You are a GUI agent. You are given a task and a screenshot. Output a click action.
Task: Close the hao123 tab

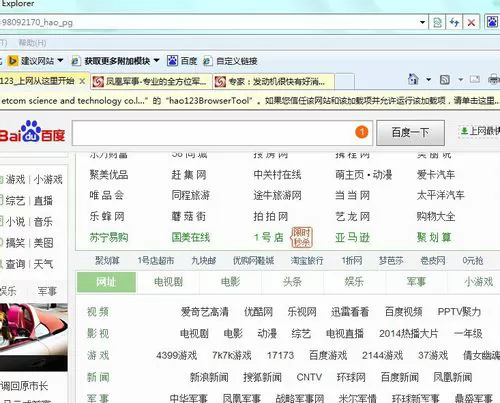click(x=82, y=81)
